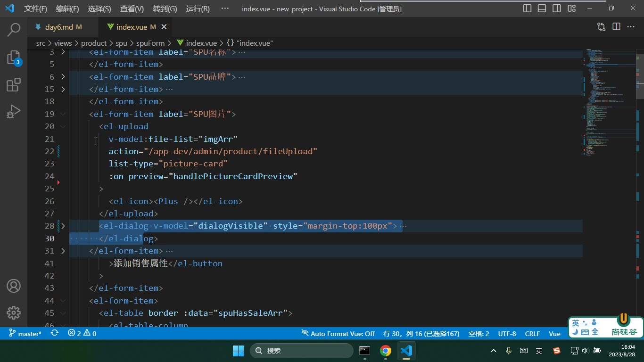The image size is (644, 362).
Task: Close the index.vue tab
Action: point(164,27)
